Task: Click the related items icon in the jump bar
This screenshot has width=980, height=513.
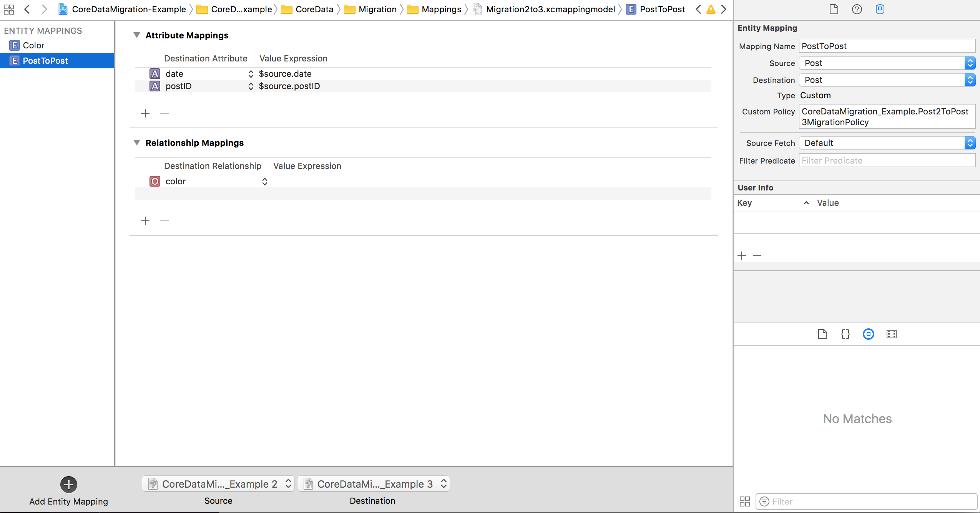Action: click(x=8, y=9)
